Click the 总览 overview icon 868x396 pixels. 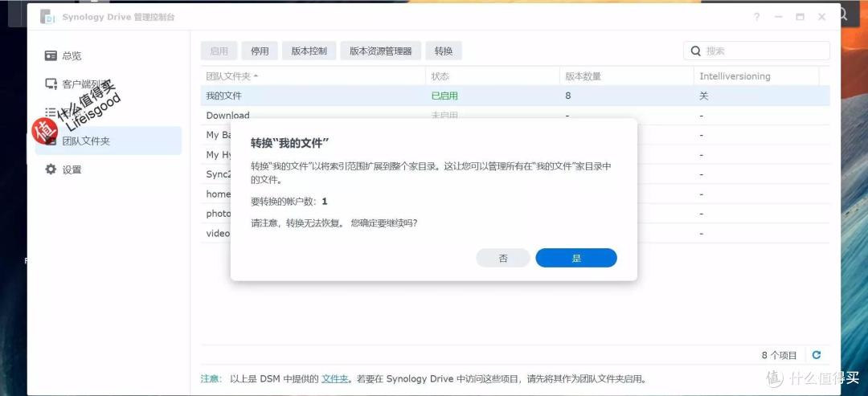51,55
